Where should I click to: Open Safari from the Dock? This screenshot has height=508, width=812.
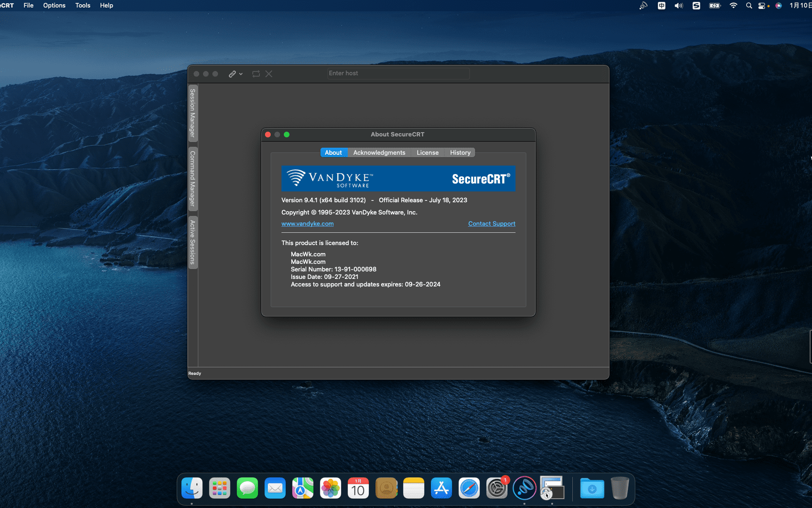point(469,488)
